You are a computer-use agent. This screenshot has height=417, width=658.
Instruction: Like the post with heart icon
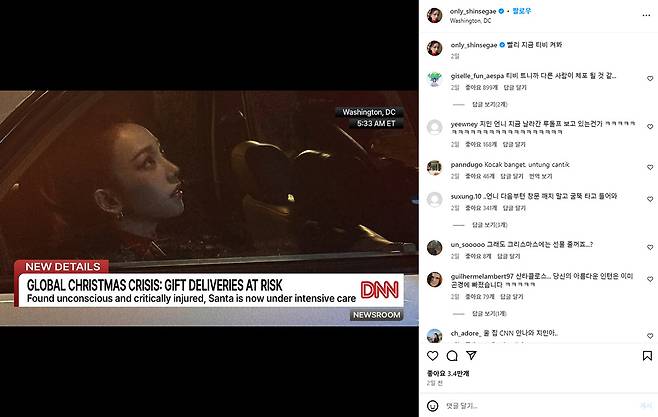tap(432, 356)
